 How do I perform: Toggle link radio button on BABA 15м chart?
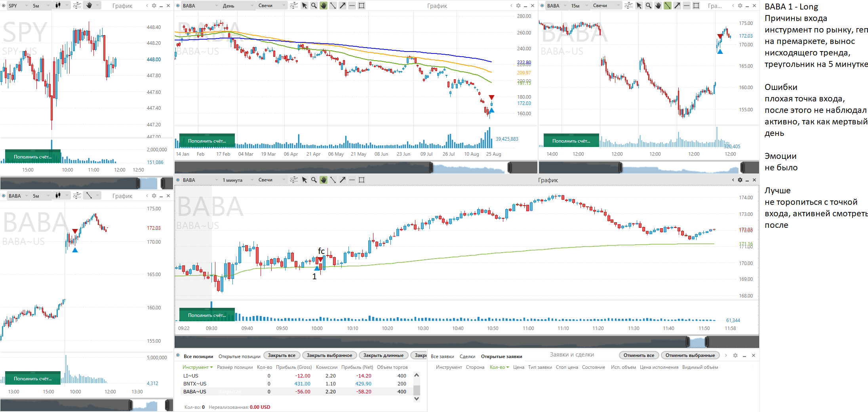pos(542,6)
